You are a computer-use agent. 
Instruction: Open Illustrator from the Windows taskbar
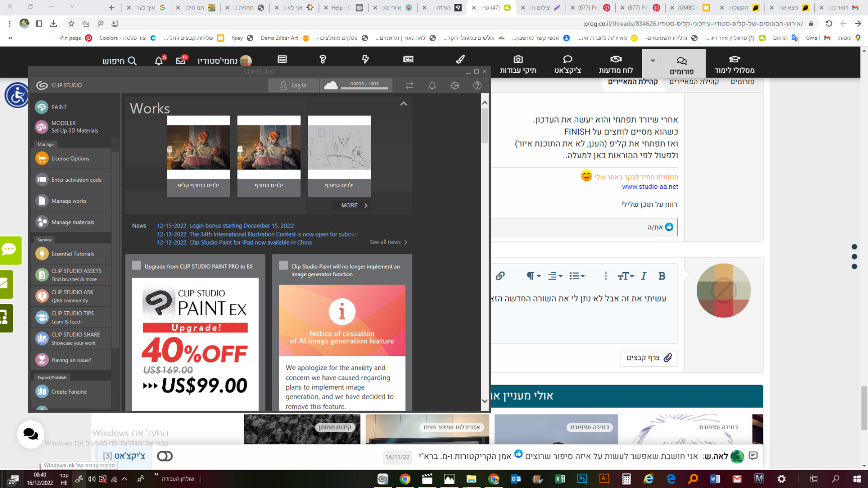coord(604,479)
